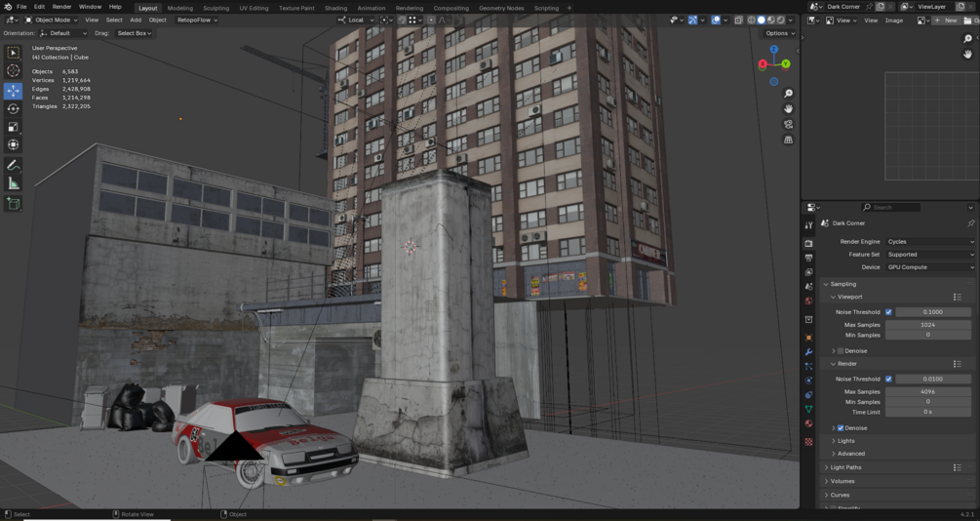Open the Texture properties checker tab
The height and width of the screenshot is (521, 980).
click(x=808, y=442)
